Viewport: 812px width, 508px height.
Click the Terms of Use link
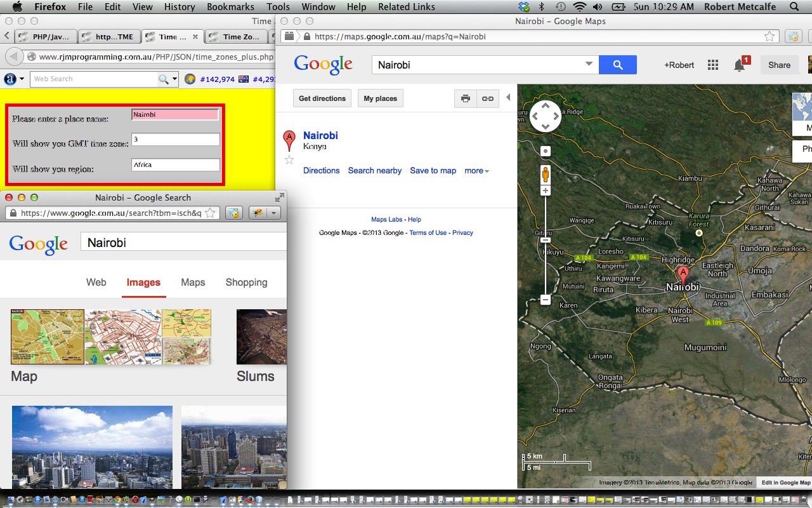pyautogui.click(x=428, y=233)
